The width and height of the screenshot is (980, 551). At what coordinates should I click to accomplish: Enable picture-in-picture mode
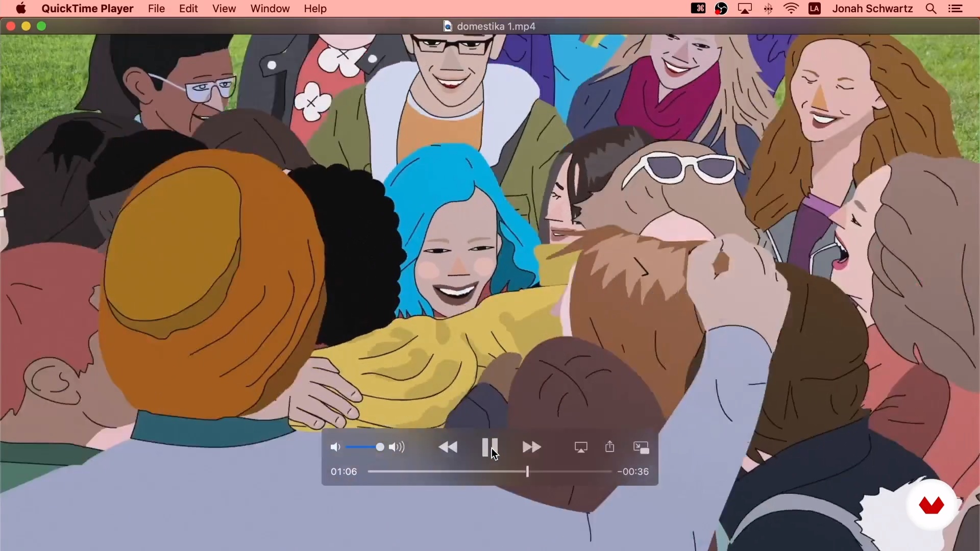[x=641, y=447]
